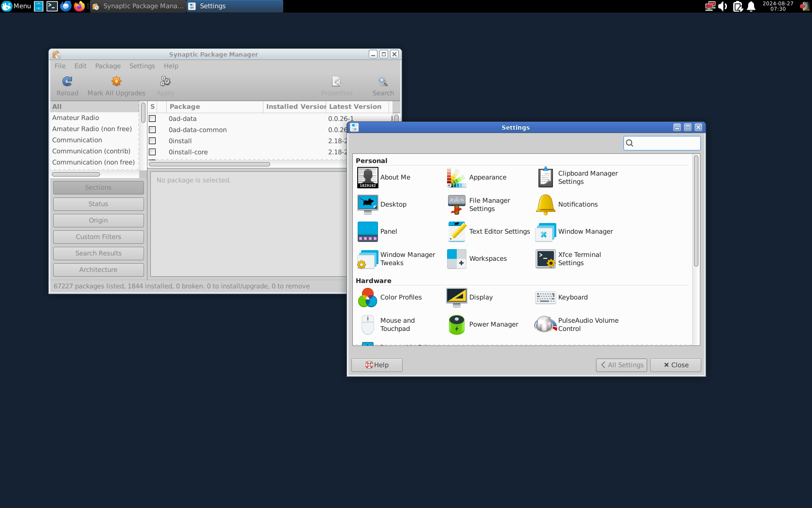Screen dimensions: 812x508
Task: Click Reload in Synaptic toolbar
Action: tap(67, 86)
